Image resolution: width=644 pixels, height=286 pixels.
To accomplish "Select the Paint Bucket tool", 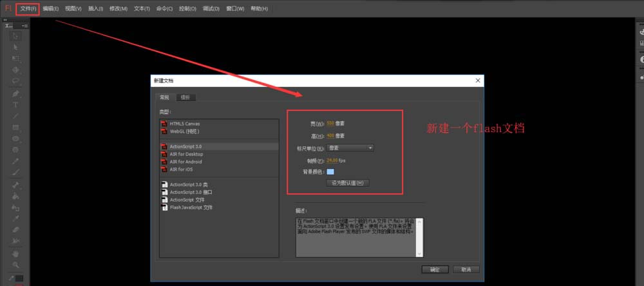I will 15,196.
